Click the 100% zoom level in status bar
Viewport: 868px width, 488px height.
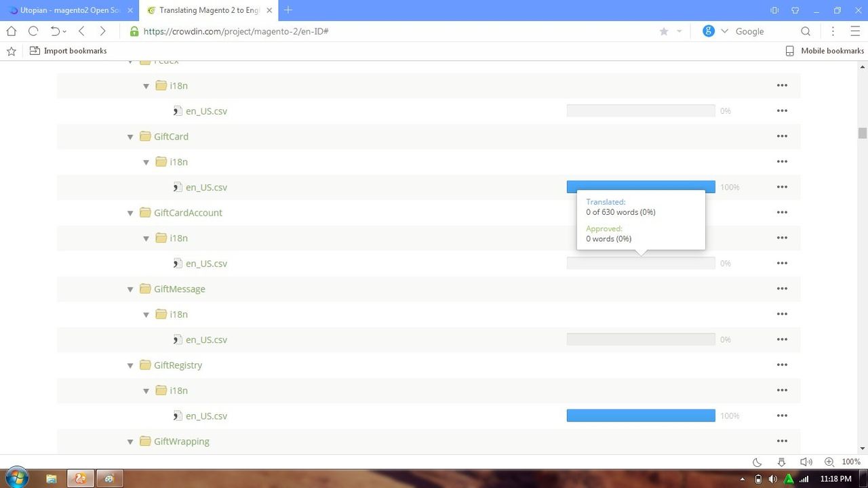point(851,462)
